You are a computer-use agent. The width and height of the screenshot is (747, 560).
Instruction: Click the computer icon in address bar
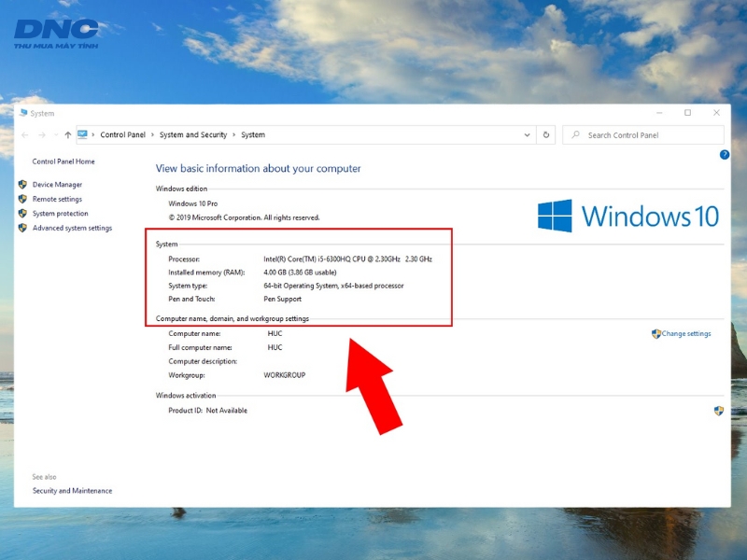click(82, 134)
